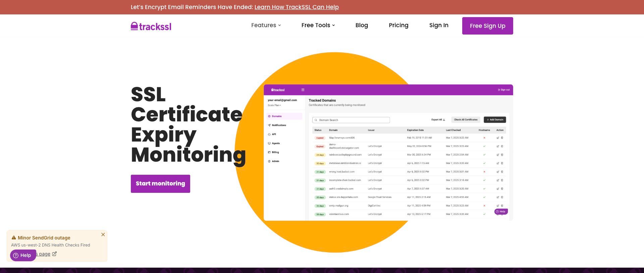Image resolution: width=644 pixels, height=273 pixels.
Task: Click Check All Certificates in the preview
Action: [466, 120]
